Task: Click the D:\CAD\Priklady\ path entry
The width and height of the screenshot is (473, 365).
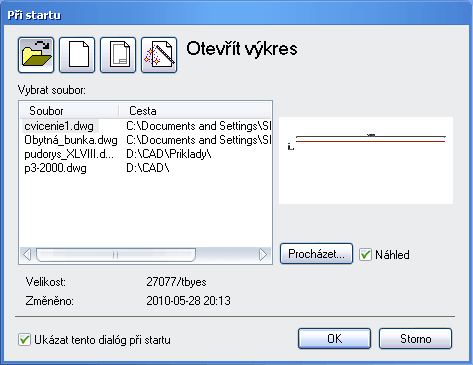Action: click(x=169, y=154)
